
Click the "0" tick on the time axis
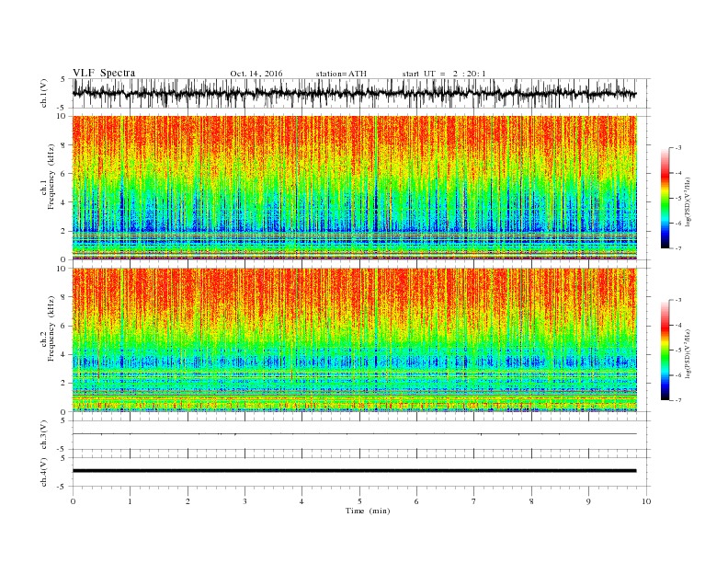tap(73, 501)
